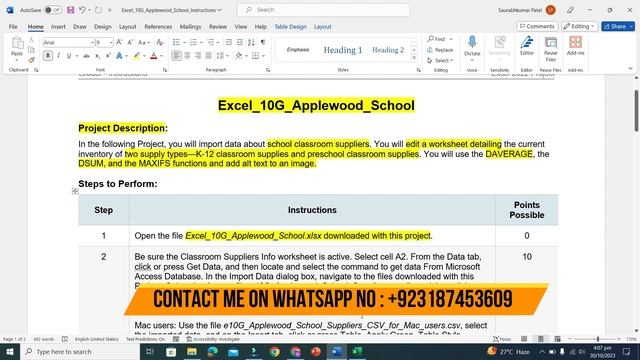This screenshot has height=360, width=640.
Task: Open File Explorer from the taskbar
Action: coord(192,351)
